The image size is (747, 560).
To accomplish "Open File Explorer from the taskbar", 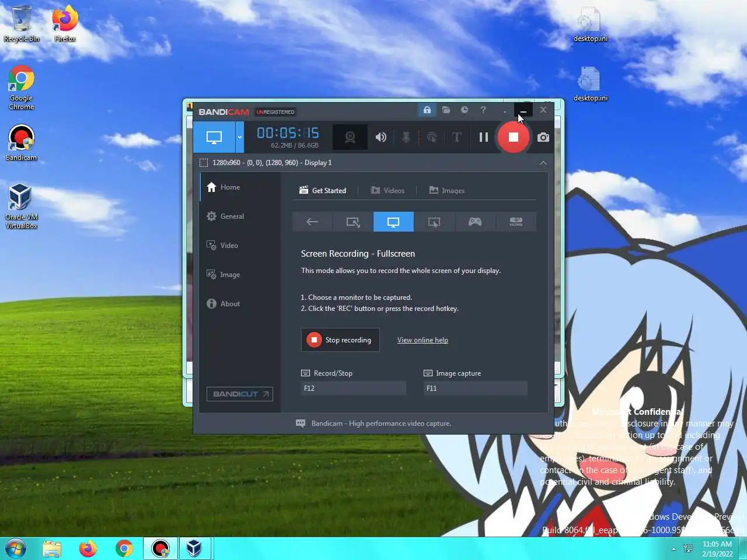I will coord(52,549).
